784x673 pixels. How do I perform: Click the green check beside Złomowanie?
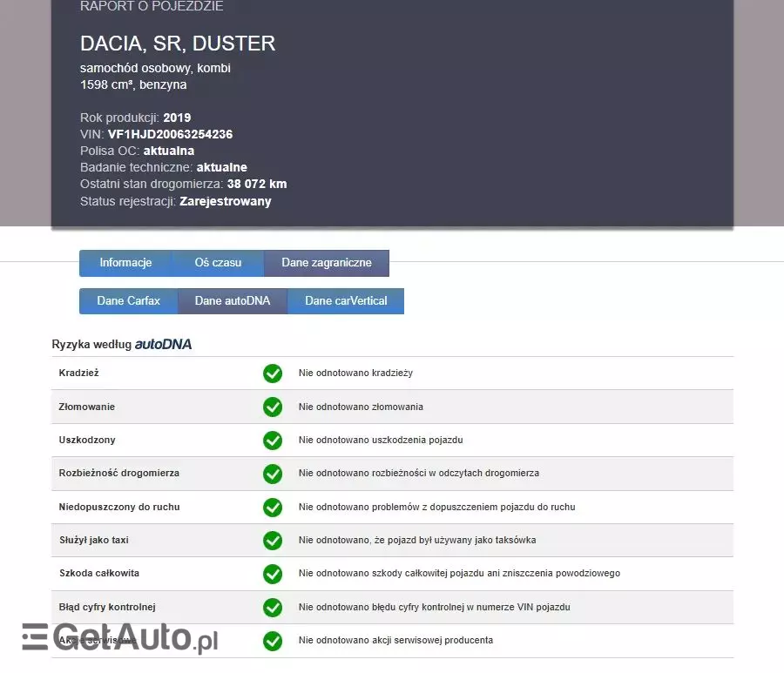click(x=273, y=407)
